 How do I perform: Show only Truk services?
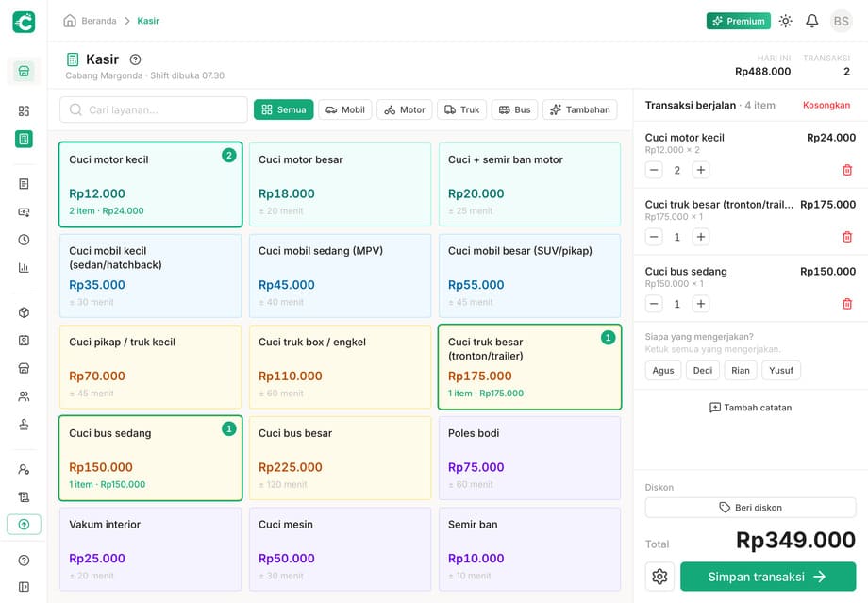click(461, 109)
